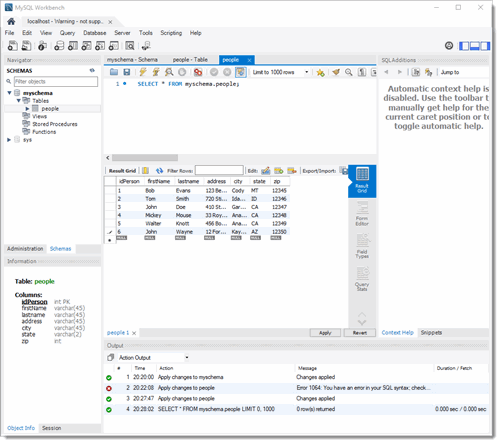
Task: Switch to Form Editor side panel view
Action: pyautogui.click(x=362, y=214)
